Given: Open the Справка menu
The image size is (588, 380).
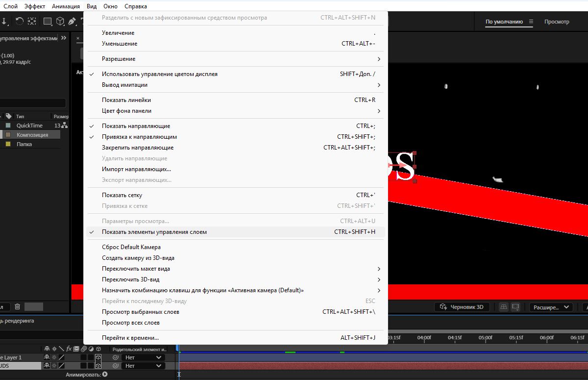Looking at the screenshot, I should pos(136,6).
